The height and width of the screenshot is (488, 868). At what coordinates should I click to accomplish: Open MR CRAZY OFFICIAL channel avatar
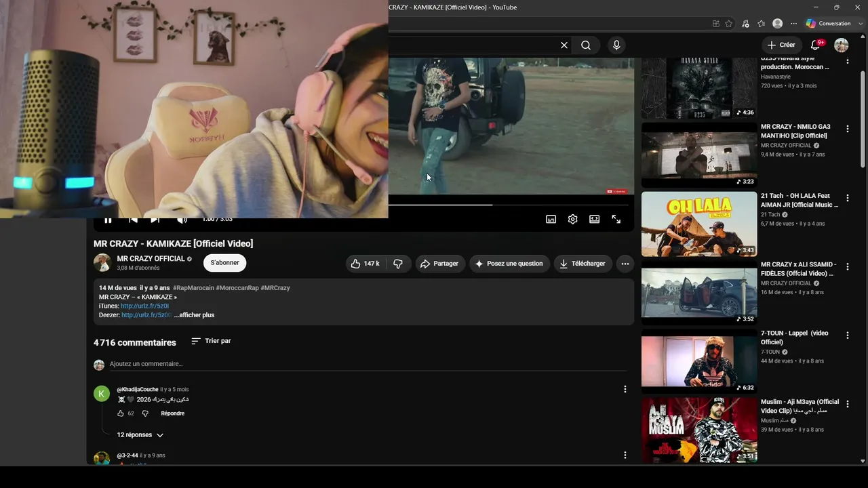point(102,263)
